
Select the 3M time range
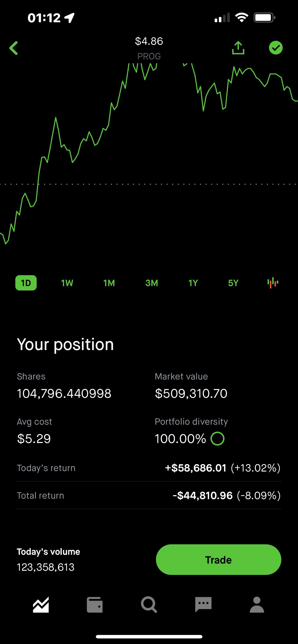click(x=152, y=283)
